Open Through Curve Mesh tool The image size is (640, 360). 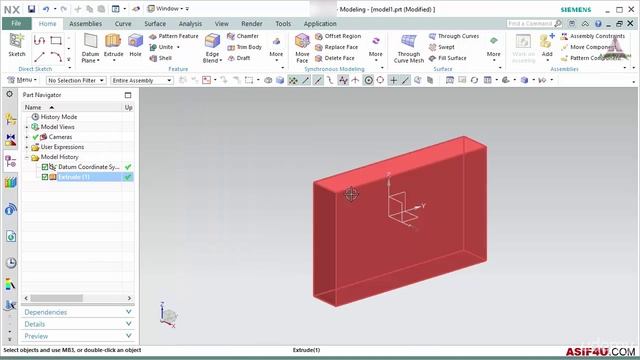pyautogui.click(x=409, y=48)
